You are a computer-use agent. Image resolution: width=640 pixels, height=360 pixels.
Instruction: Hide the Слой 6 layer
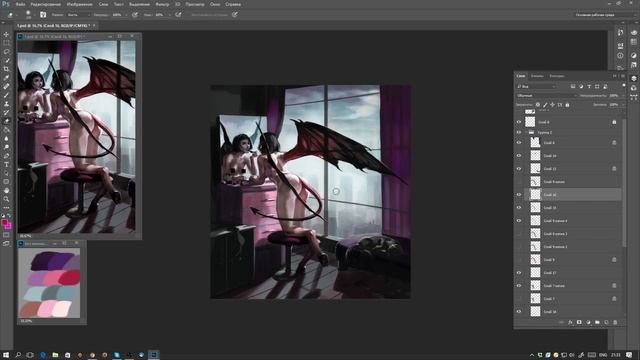pyautogui.click(x=519, y=143)
